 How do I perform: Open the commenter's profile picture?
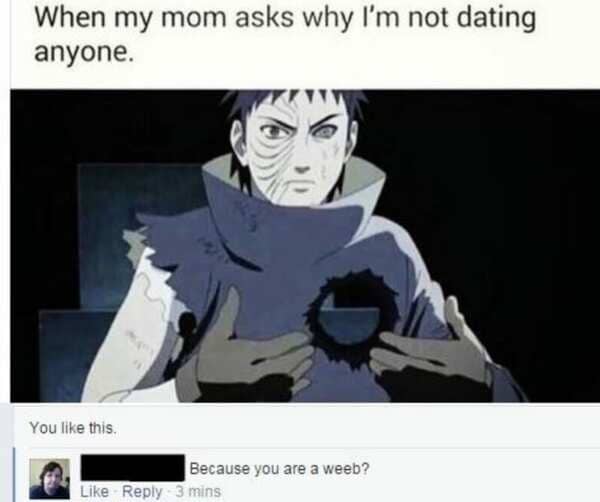click(50, 479)
